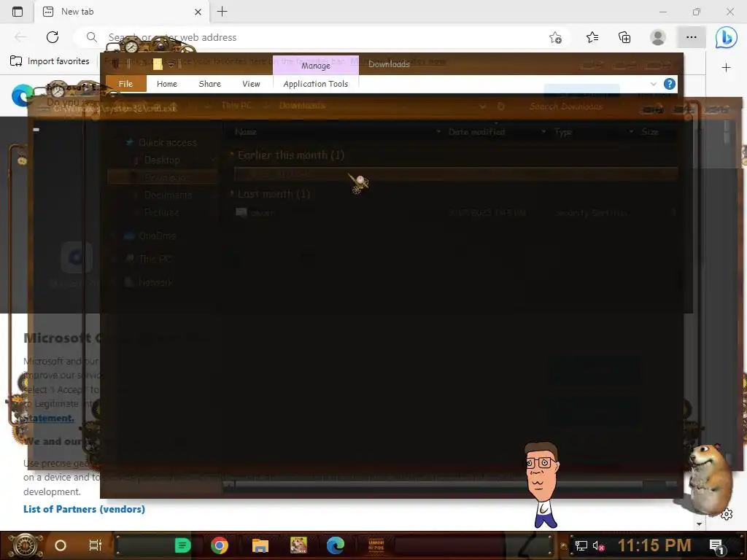Viewport: 747px width, 560px height.
Task: Open Edge Collections icon
Action: 624,37
